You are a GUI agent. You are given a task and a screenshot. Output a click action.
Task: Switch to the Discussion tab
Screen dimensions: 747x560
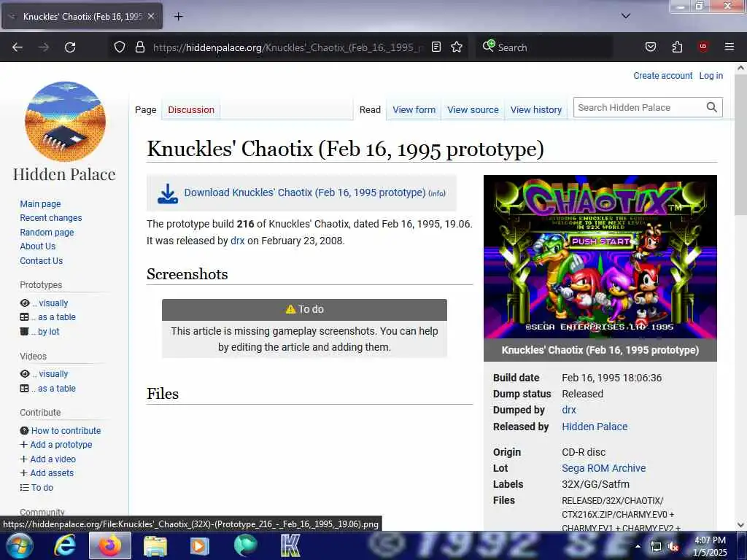point(191,110)
